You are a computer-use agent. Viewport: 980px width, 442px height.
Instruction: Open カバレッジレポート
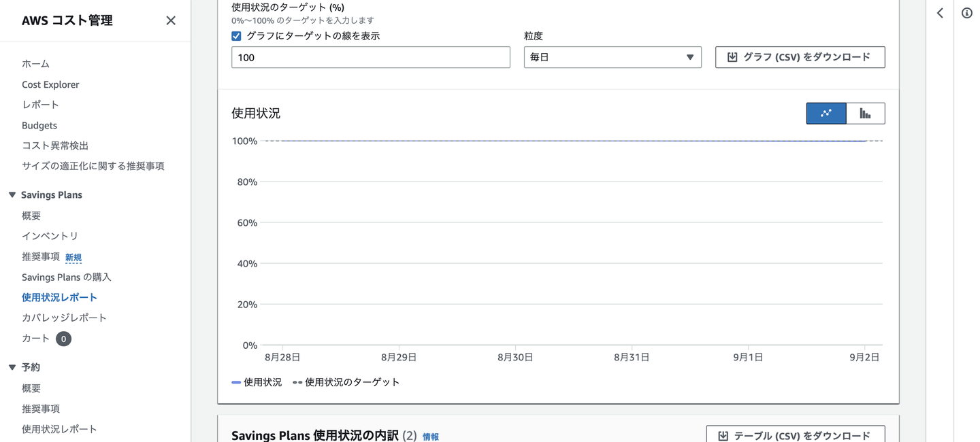pyautogui.click(x=64, y=318)
